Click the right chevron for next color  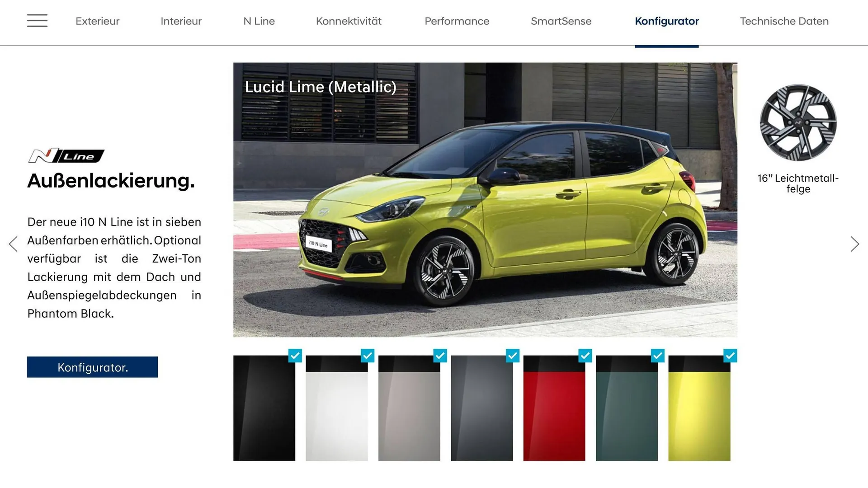(854, 244)
